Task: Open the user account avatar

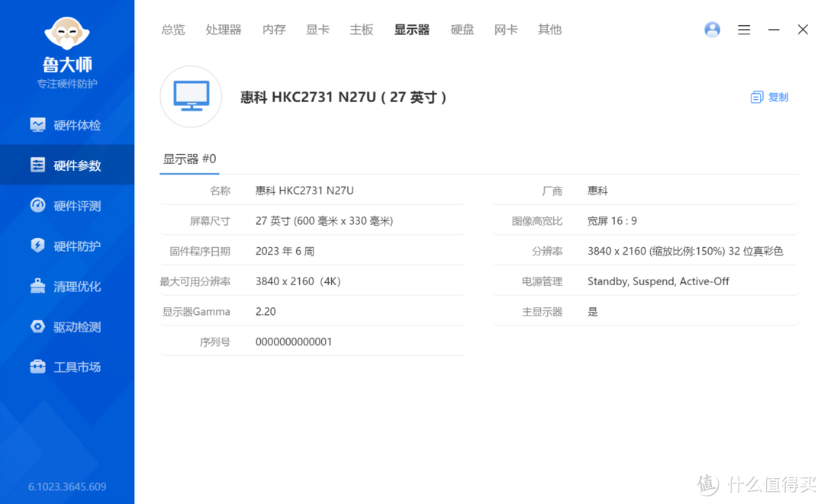Action: pos(712,30)
